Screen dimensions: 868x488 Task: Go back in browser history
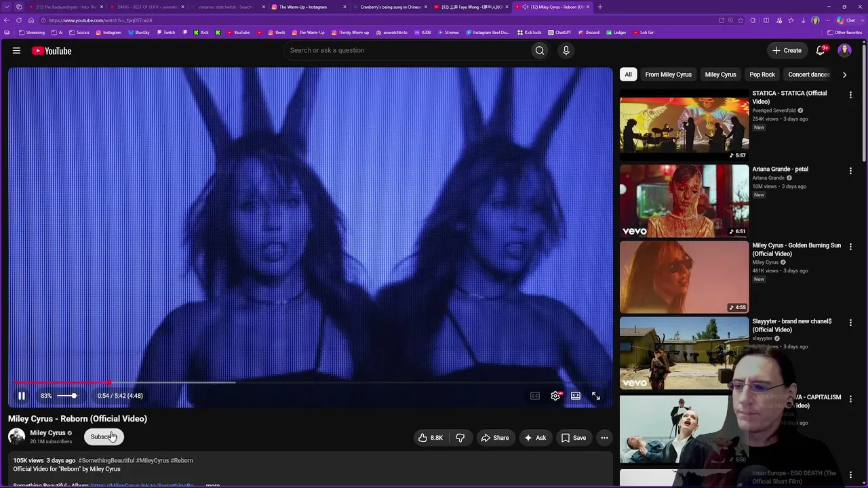[7, 20]
